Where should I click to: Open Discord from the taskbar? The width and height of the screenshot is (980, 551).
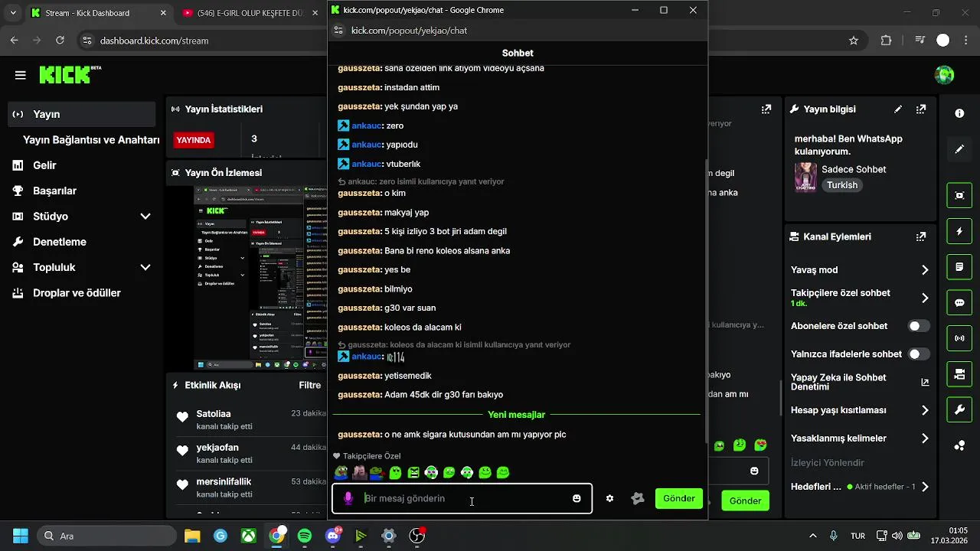click(333, 536)
